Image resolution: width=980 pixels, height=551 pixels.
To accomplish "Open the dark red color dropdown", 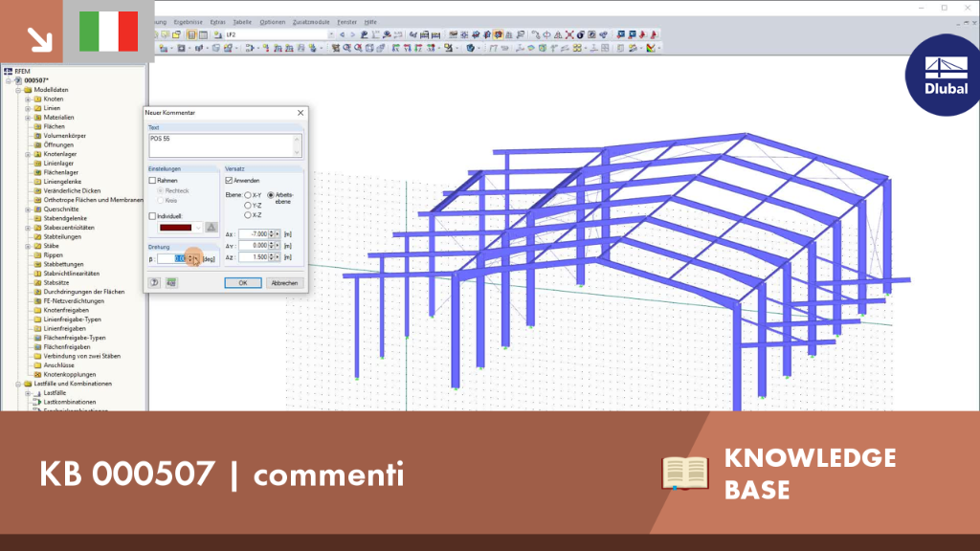I will 180,228.
